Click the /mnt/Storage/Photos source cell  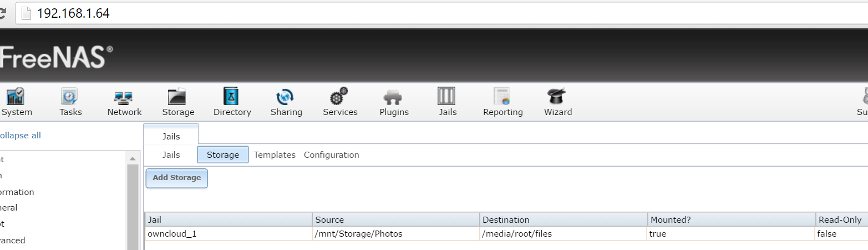[396, 234]
